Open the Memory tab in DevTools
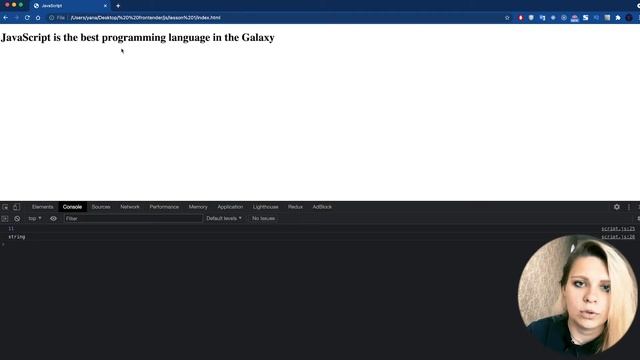The width and height of the screenshot is (640, 360). coord(198,207)
